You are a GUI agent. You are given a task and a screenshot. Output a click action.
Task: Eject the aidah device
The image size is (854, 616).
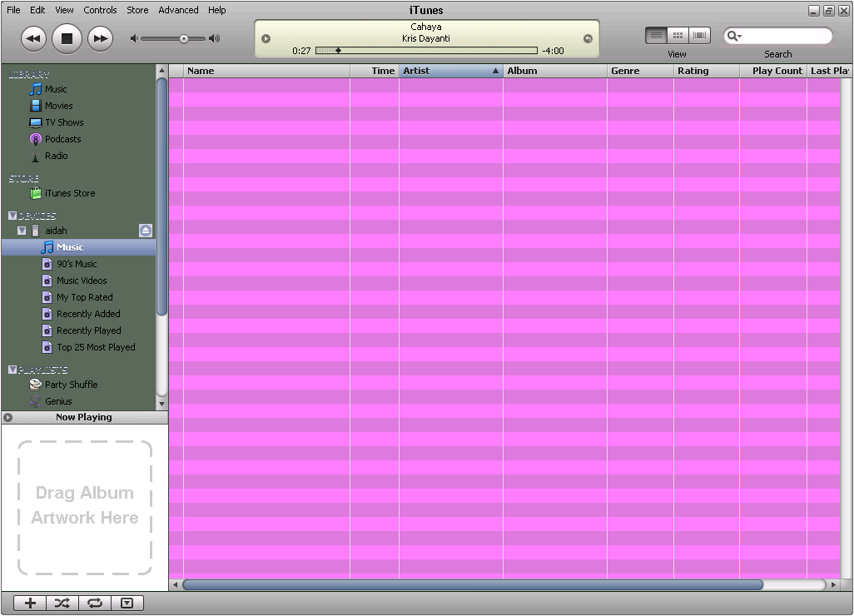point(146,231)
